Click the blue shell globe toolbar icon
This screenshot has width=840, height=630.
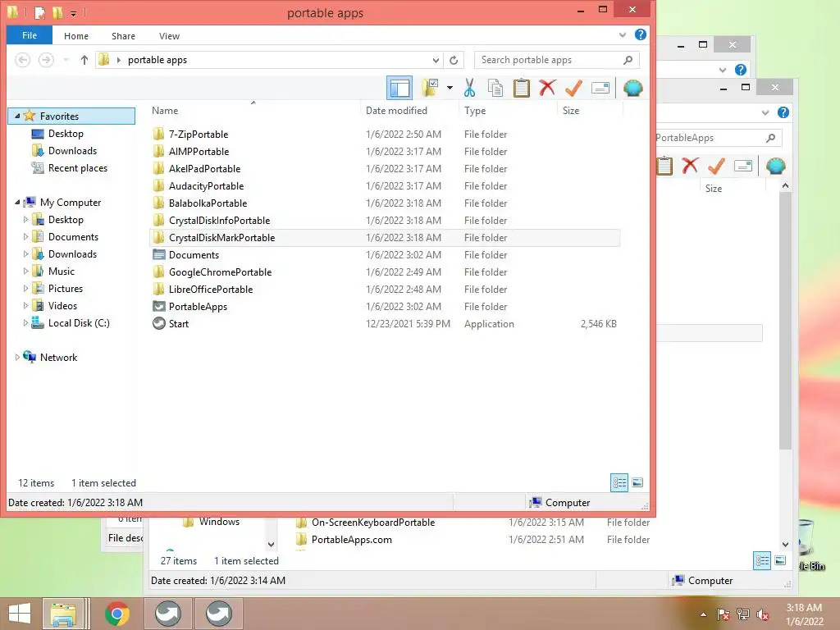[x=632, y=88]
